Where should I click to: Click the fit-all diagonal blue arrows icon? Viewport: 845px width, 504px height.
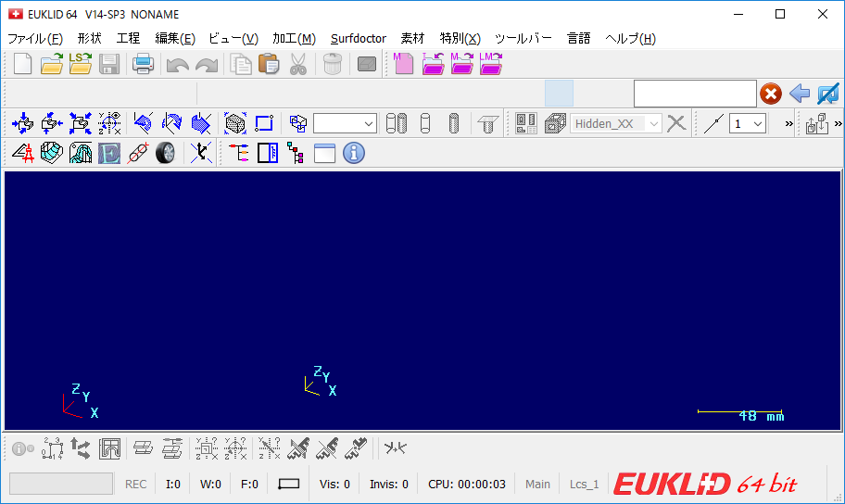coord(81,123)
